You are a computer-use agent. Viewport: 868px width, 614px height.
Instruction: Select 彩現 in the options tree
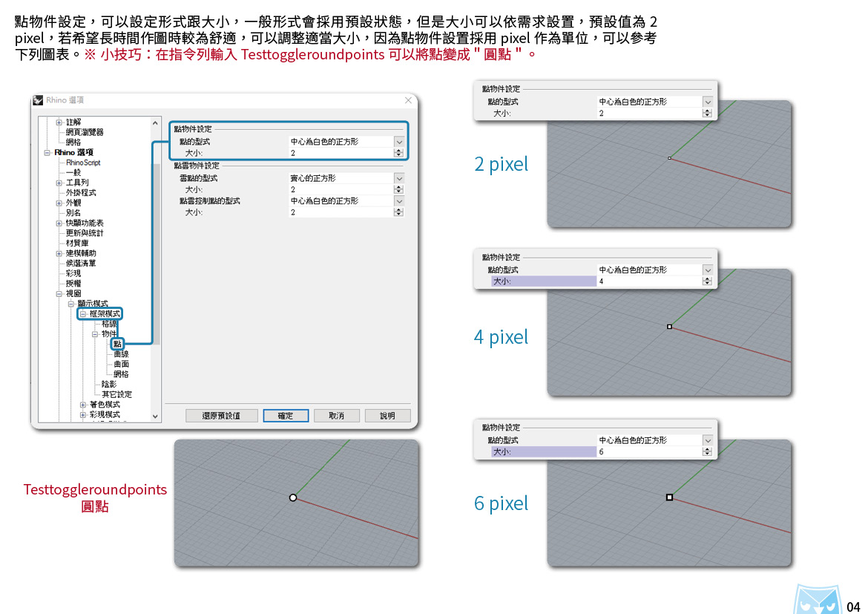pos(73,273)
